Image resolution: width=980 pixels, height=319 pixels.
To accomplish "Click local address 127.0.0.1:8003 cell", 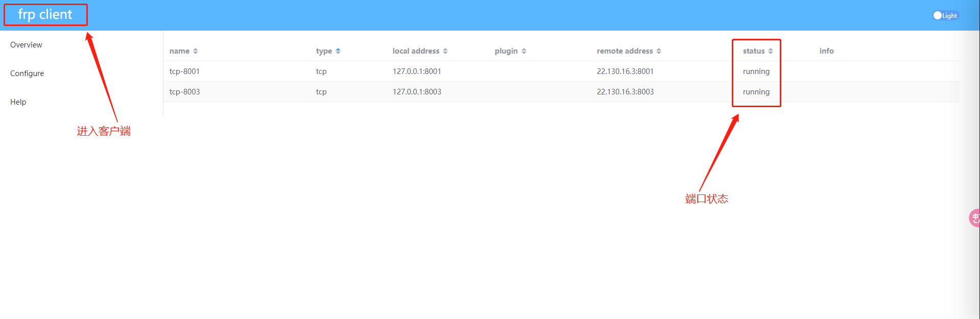I will tap(417, 92).
